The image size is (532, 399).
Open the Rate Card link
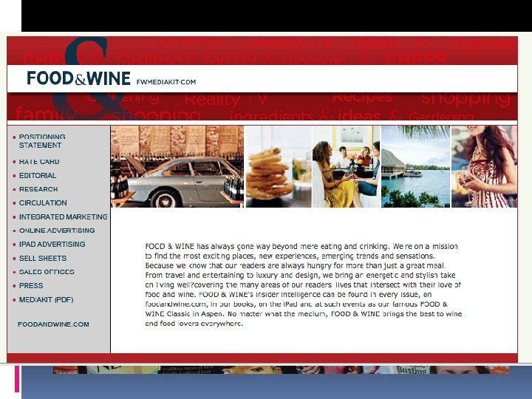pos(39,162)
